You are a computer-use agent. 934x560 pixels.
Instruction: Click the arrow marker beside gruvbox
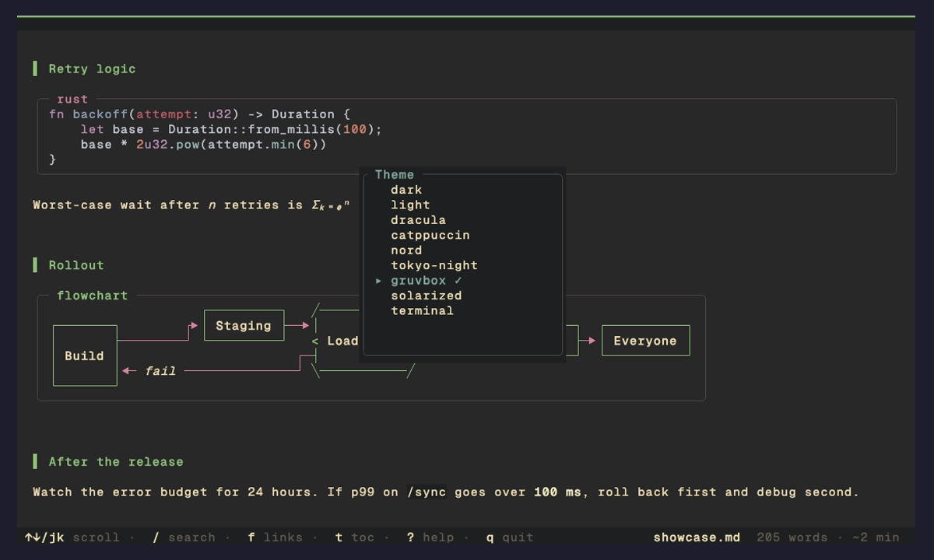coord(379,281)
